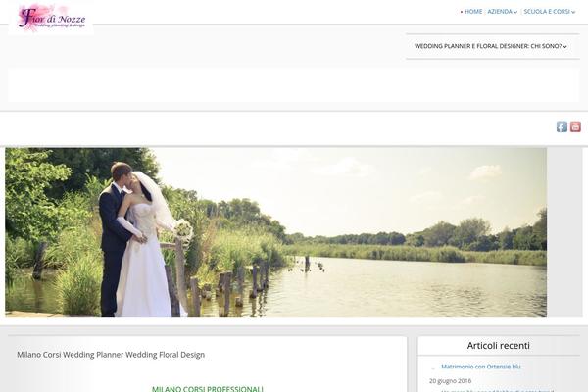588x392 pixels.
Task: Open the AZIENDA menu
Action: pos(500,12)
